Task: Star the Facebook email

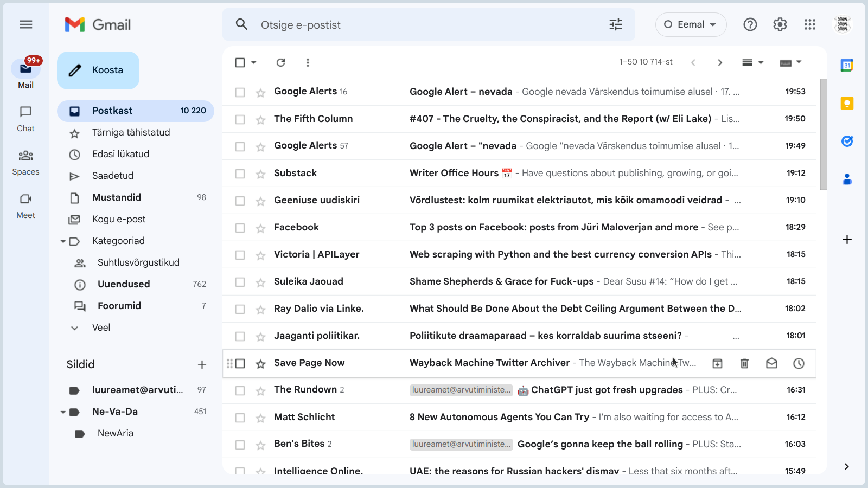Action: click(x=261, y=228)
